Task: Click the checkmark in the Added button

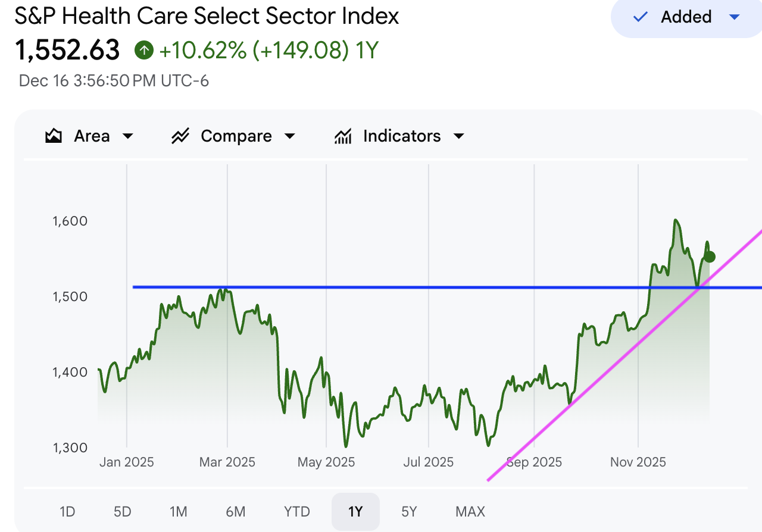Action: tap(641, 17)
